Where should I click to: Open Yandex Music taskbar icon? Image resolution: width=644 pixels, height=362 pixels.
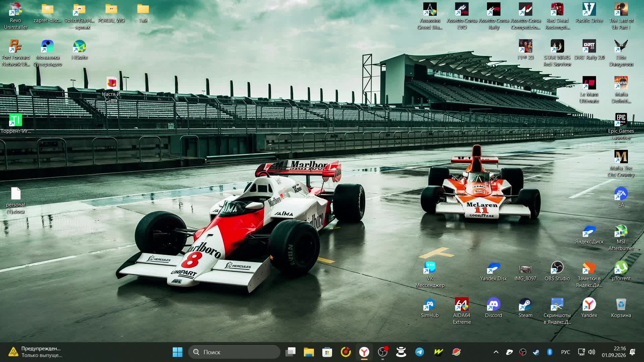tap(346, 352)
